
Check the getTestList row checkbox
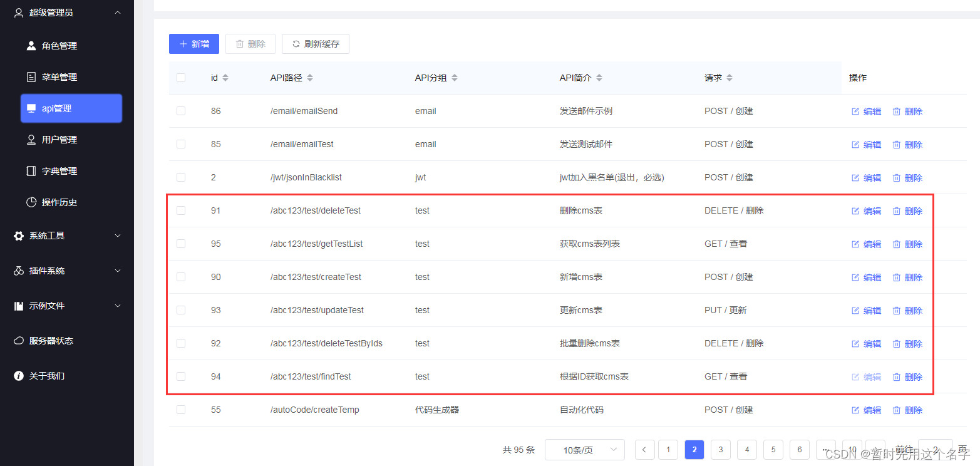coord(181,244)
